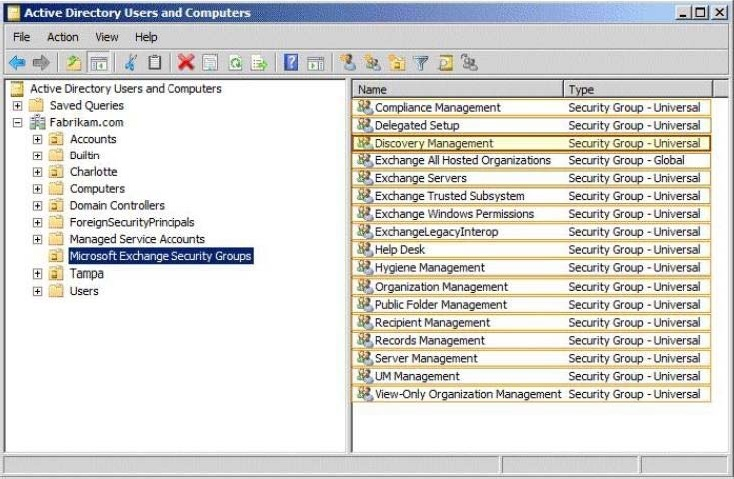
Task: Open the Action menu
Action: click(x=63, y=37)
